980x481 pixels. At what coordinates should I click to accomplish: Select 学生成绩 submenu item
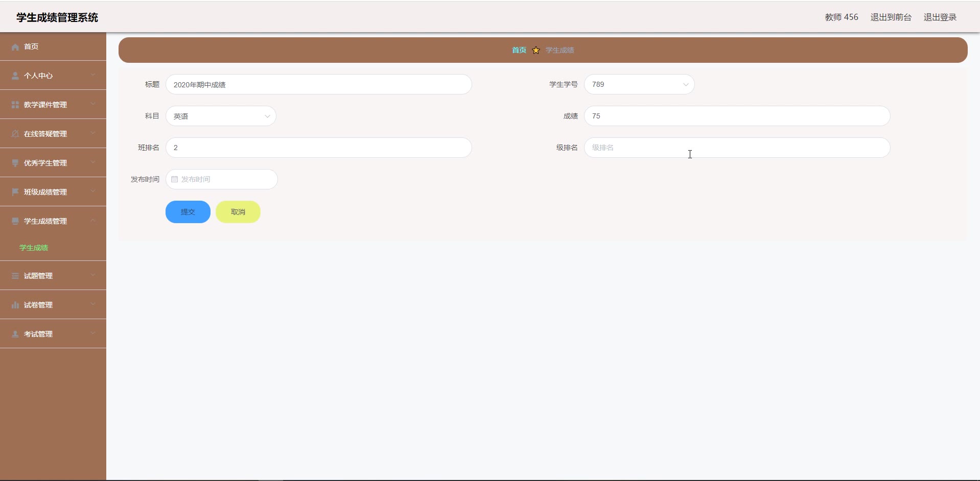(34, 248)
